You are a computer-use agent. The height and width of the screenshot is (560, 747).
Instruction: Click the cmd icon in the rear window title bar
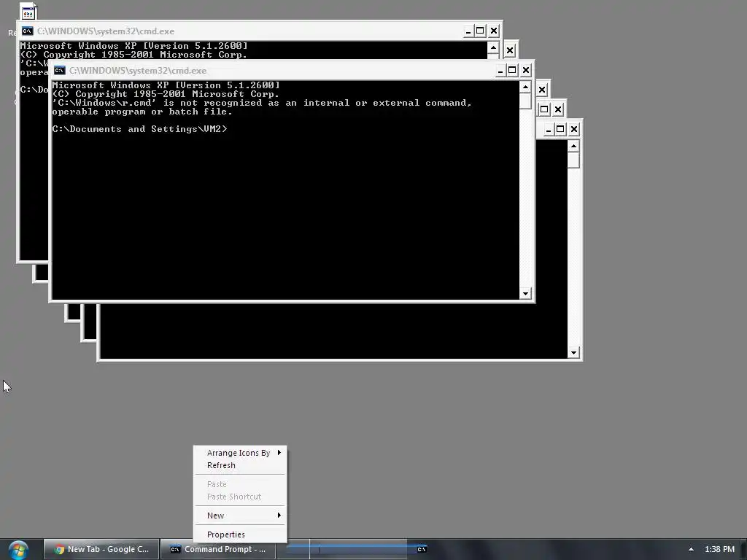click(28, 31)
